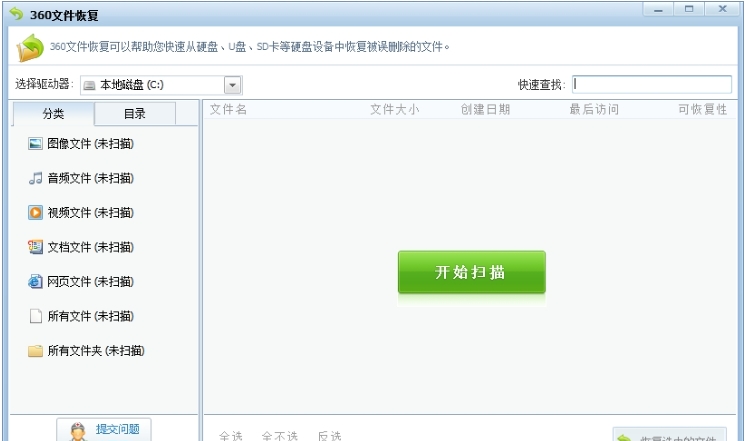
Task: Switch to the 分类 tab
Action: pos(53,114)
